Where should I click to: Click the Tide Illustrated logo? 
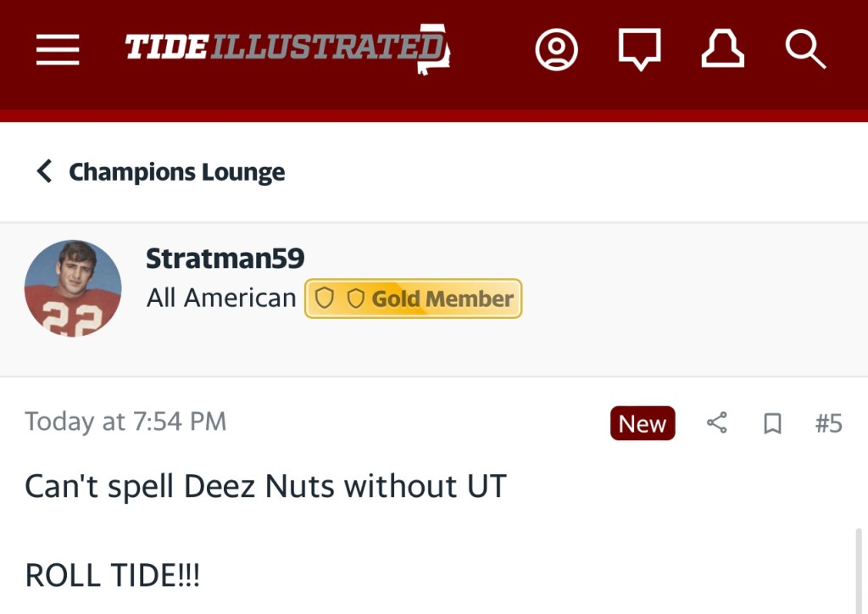coord(287,48)
